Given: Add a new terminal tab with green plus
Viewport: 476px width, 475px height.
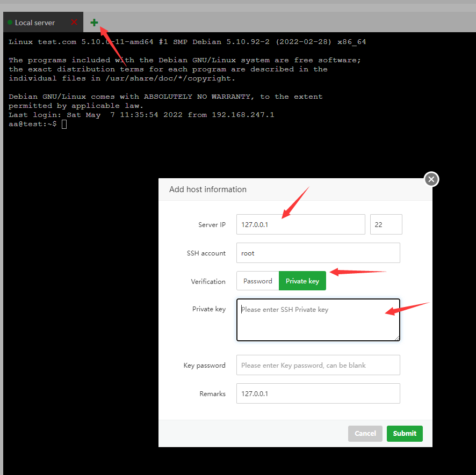Looking at the screenshot, I should (94, 23).
